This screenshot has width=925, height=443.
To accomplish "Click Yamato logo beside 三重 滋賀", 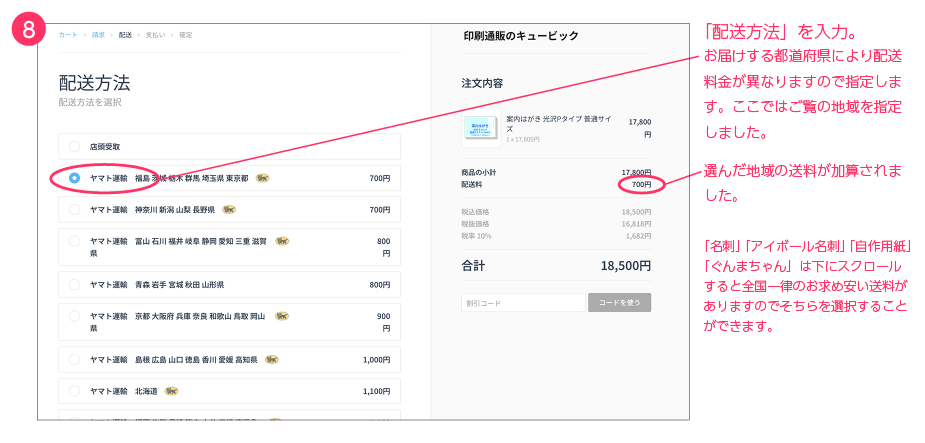I will tap(282, 241).
